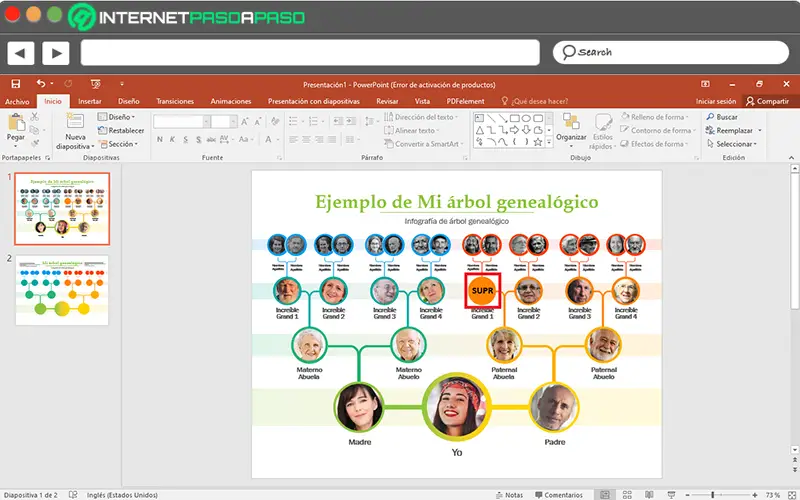
Task: Switch to the Animaciones tab
Action: click(x=231, y=101)
